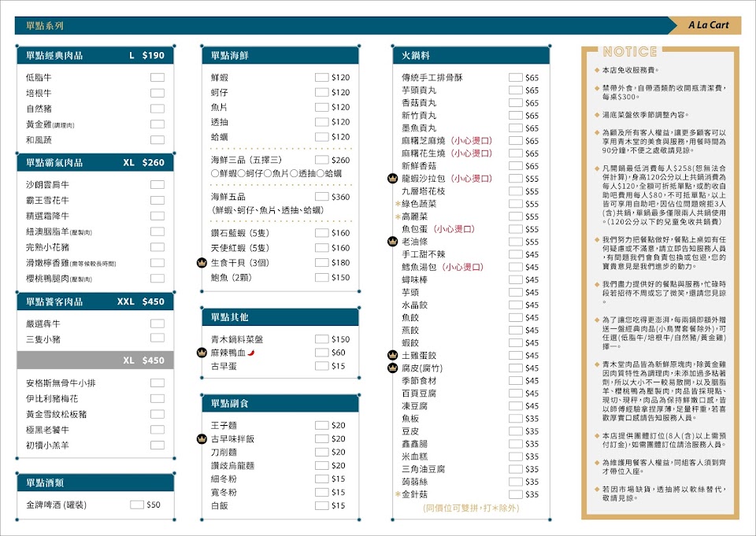Check the 白飯 $15 box

click(321, 505)
